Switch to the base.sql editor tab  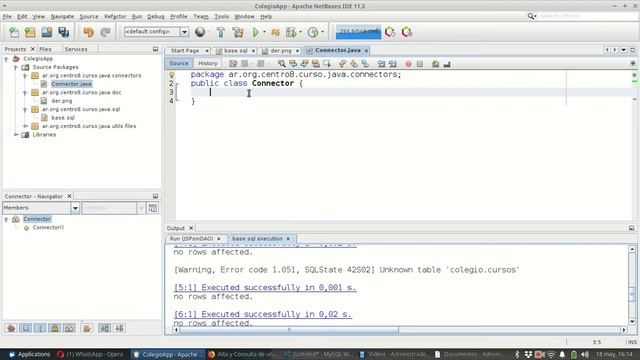coord(235,51)
